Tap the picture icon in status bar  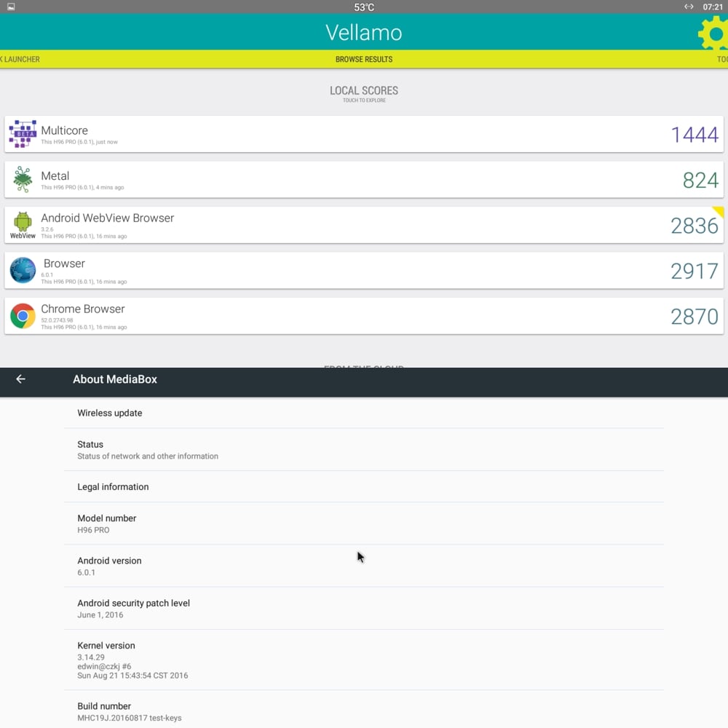click(11, 7)
